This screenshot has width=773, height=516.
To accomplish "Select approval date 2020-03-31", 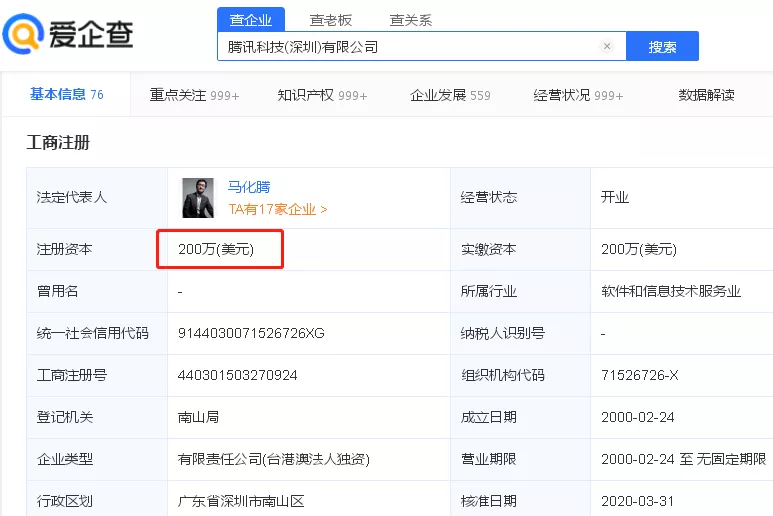I will tap(637, 501).
